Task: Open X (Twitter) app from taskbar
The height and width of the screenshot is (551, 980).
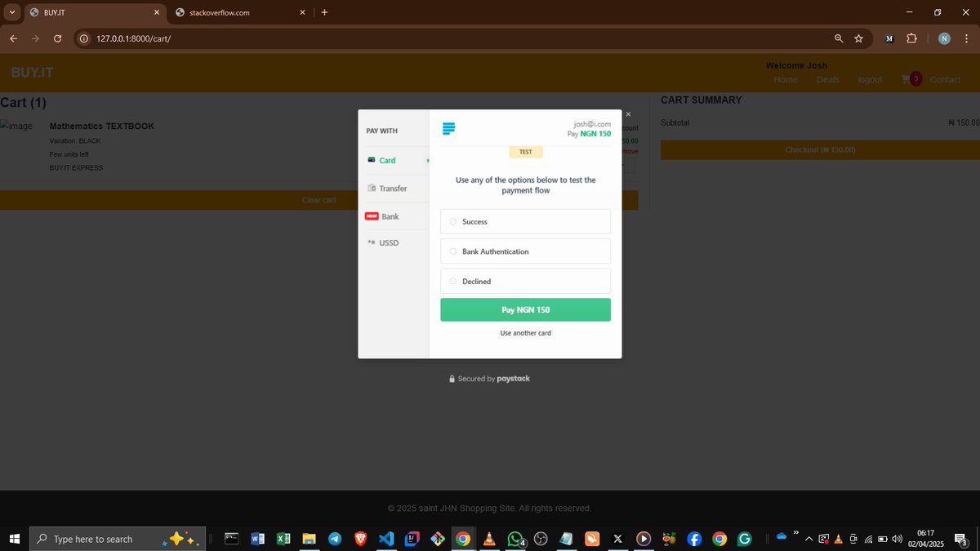Action: [617, 539]
